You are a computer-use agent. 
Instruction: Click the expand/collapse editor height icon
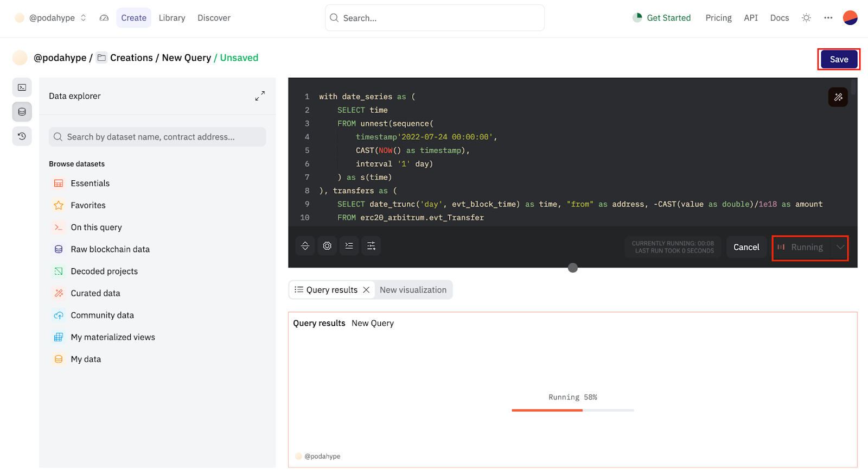pos(305,246)
